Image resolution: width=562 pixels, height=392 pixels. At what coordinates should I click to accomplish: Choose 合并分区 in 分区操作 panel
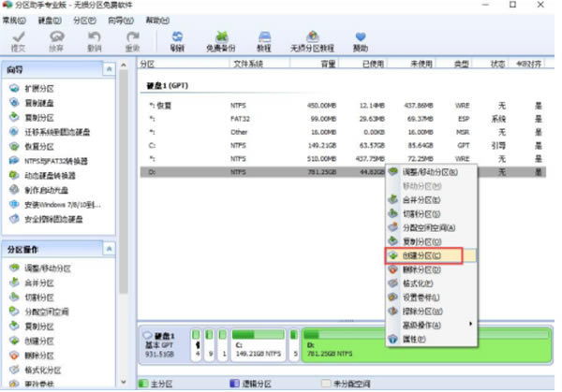(x=32, y=283)
